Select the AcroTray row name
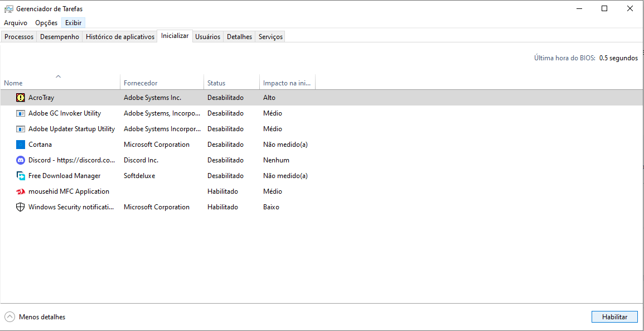 pos(41,98)
